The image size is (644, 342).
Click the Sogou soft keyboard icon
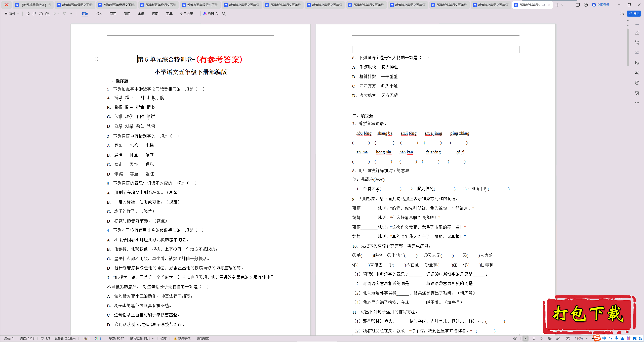(622, 338)
